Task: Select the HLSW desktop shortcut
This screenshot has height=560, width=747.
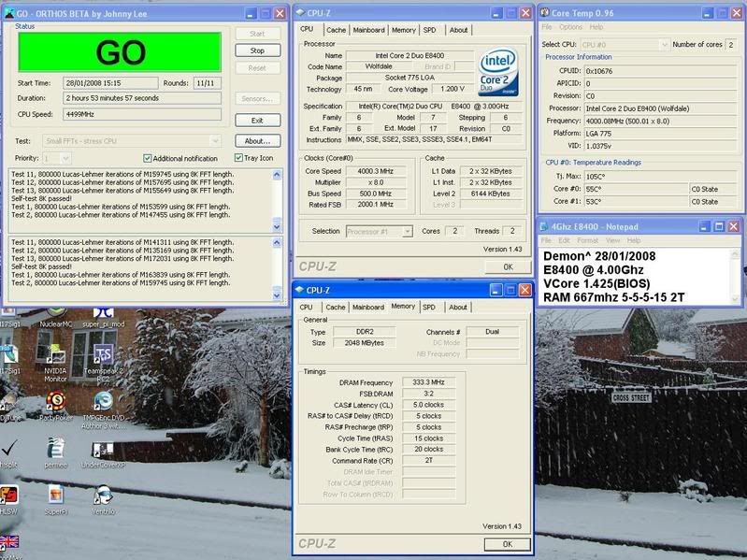Action: click(8, 499)
